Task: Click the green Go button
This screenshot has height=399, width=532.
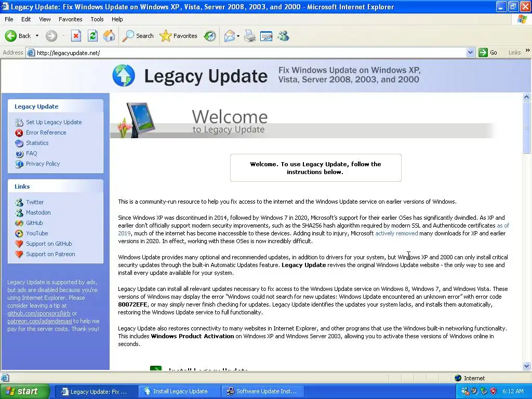Action: click(x=488, y=52)
